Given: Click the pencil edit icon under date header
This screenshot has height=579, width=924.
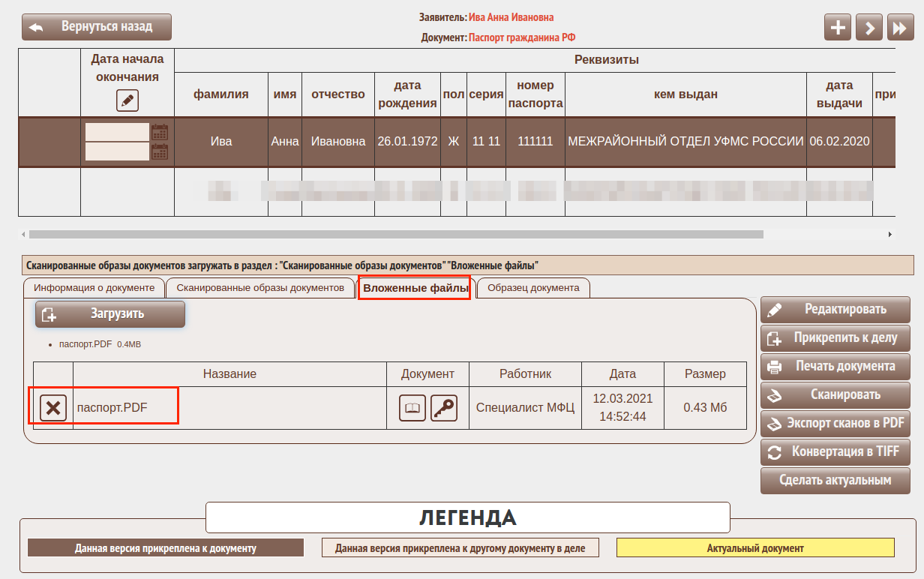Looking at the screenshot, I should tap(127, 100).
